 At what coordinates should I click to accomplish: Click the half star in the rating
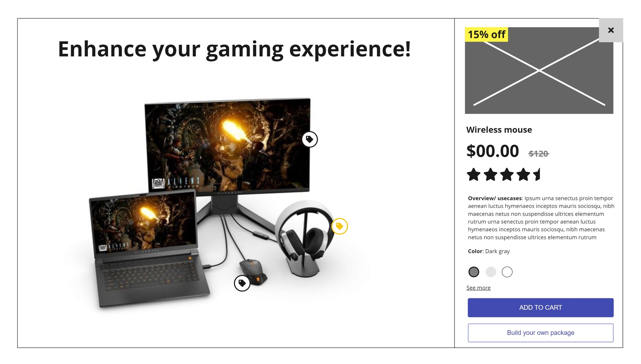(537, 175)
